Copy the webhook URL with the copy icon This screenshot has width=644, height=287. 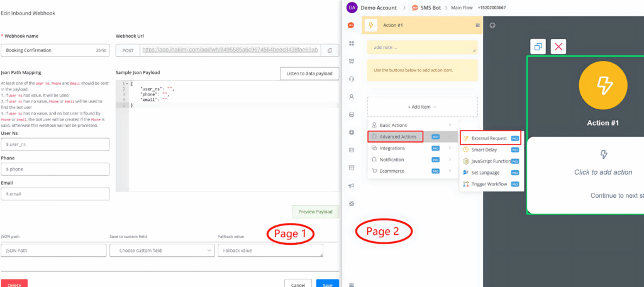pos(330,50)
